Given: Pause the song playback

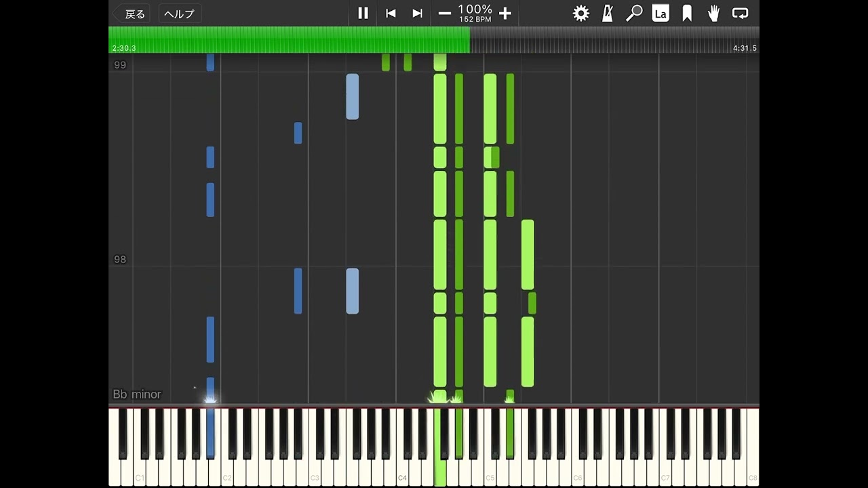Looking at the screenshot, I should pyautogui.click(x=363, y=13).
